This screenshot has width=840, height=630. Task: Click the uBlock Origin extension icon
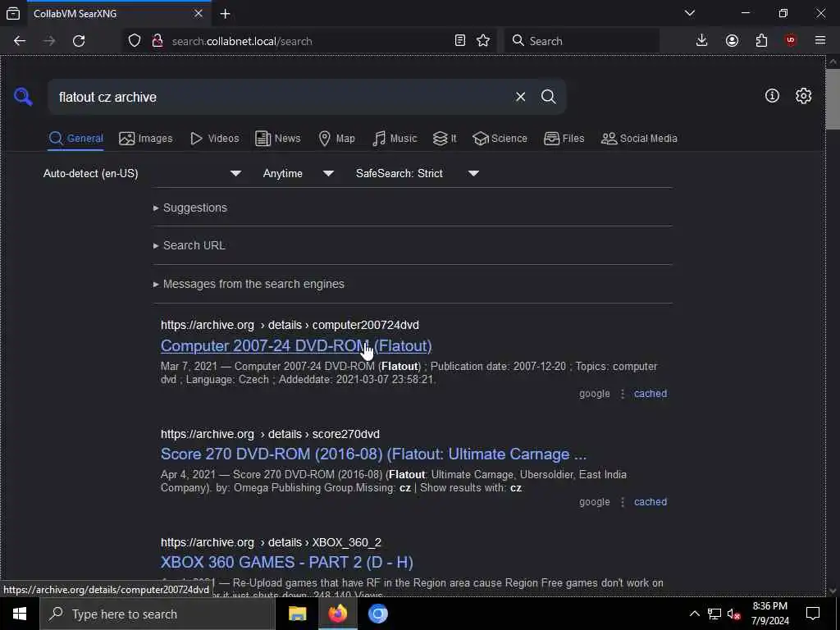pyautogui.click(x=791, y=41)
